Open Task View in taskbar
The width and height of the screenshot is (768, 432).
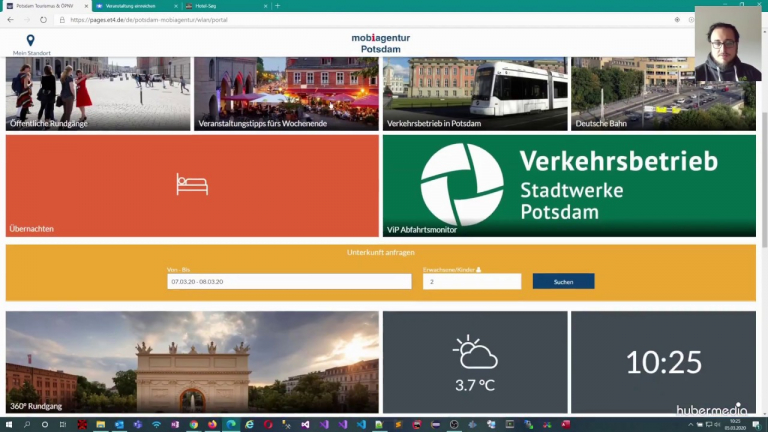click(63, 425)
